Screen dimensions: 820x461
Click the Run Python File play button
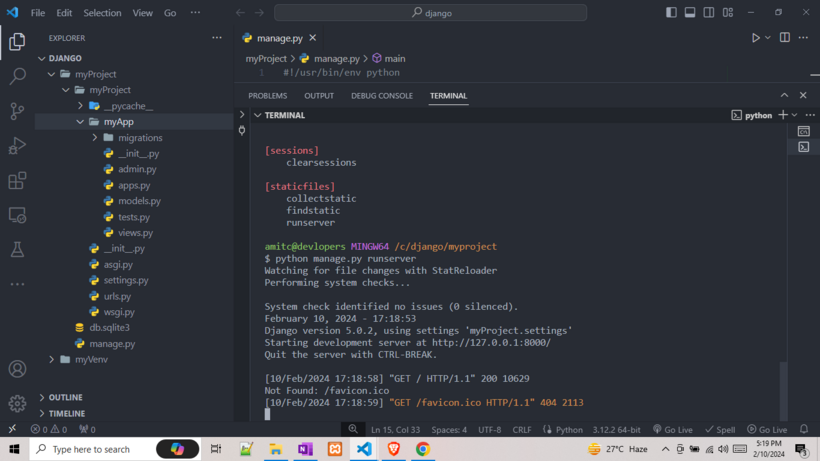point(756,38)
